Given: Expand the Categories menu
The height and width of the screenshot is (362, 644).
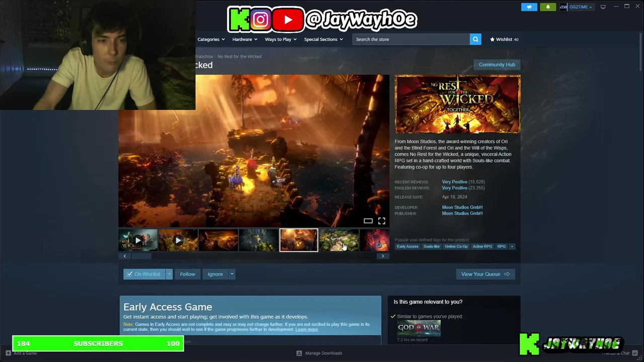Looking at the screenshot, I should (x=211, y=39).
